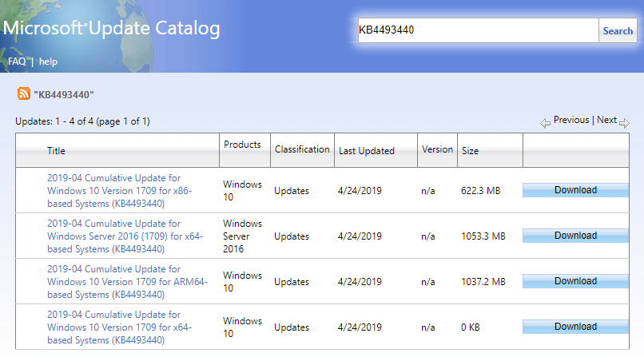
Task: Select the "0 KB" size cell
Action: [471, 327]
